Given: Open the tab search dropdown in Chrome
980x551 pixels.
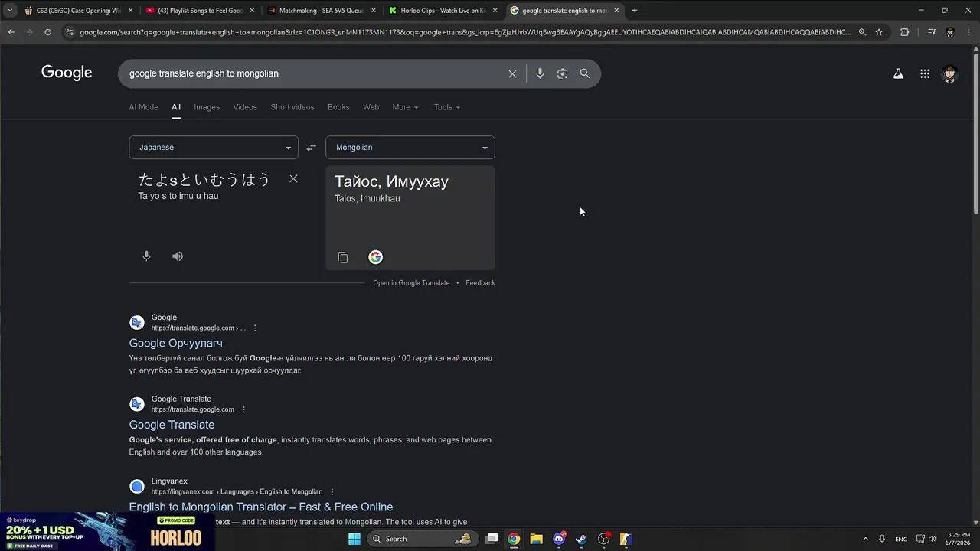Looking at the screenshot, I should [10, 11].
